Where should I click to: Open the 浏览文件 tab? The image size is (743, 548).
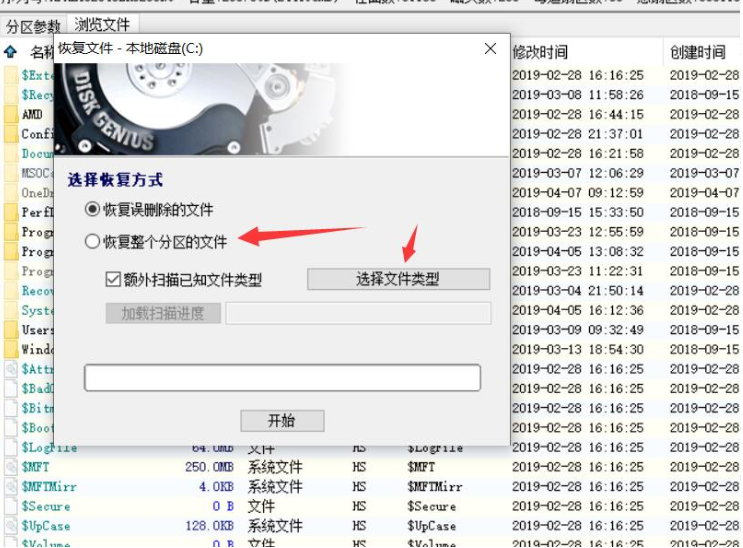102,24
